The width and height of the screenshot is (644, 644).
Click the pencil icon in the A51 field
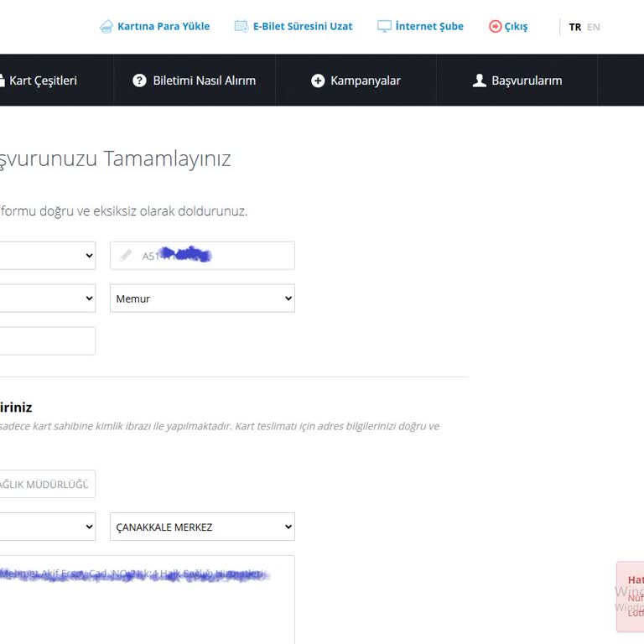(126, 256)
